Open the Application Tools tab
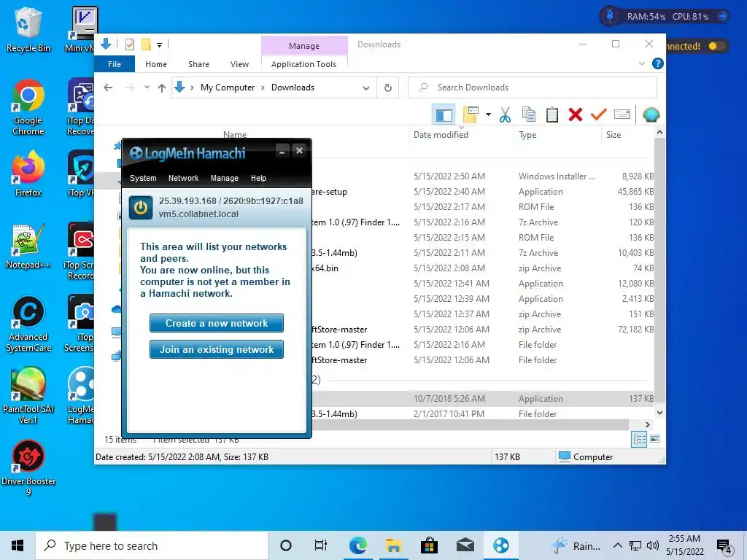 [303, 64]
